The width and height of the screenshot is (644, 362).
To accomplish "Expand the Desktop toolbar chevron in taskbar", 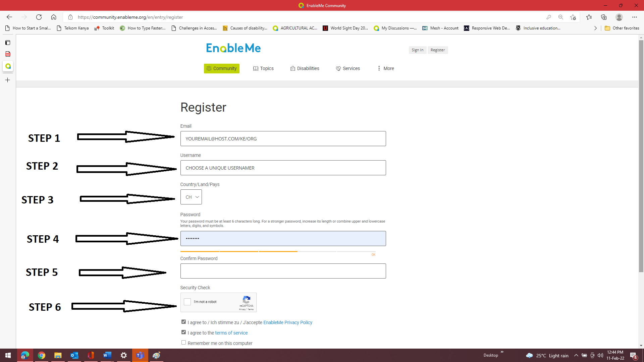I will tap(502, 352).
